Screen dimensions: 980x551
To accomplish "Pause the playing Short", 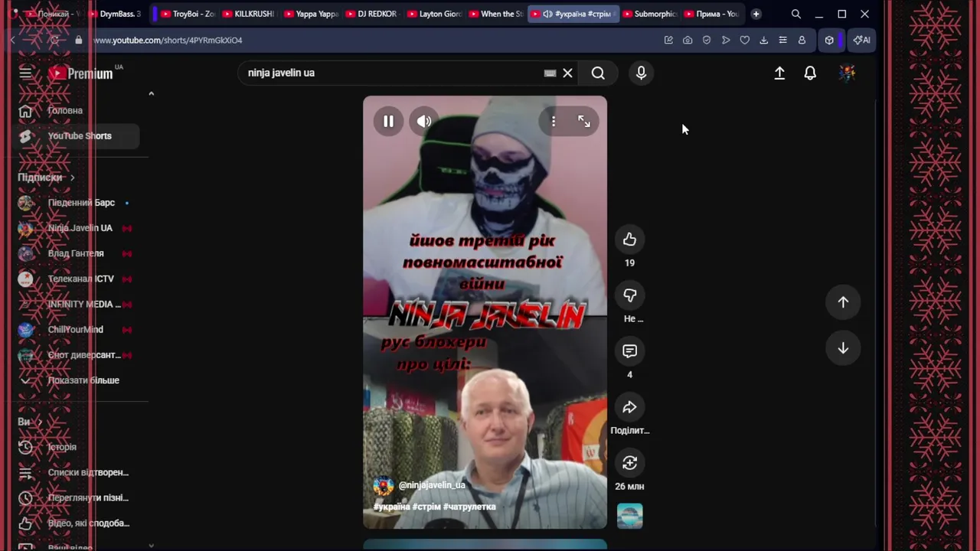I will [x=388, y=122].
